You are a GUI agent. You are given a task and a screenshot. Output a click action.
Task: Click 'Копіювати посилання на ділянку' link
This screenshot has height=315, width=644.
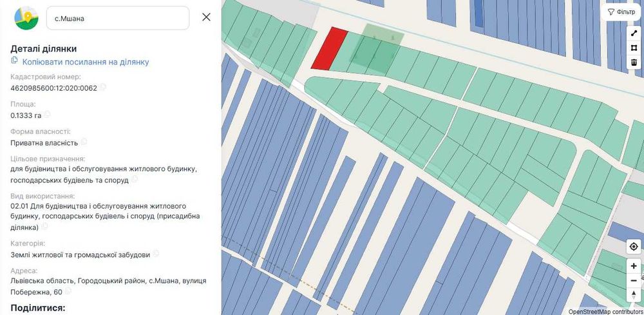click(86, 62)
